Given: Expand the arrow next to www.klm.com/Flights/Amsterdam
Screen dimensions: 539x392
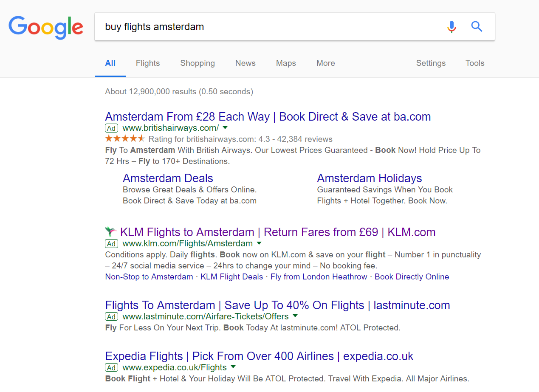Looking at the screenshot, I should [x=259, y=243].
